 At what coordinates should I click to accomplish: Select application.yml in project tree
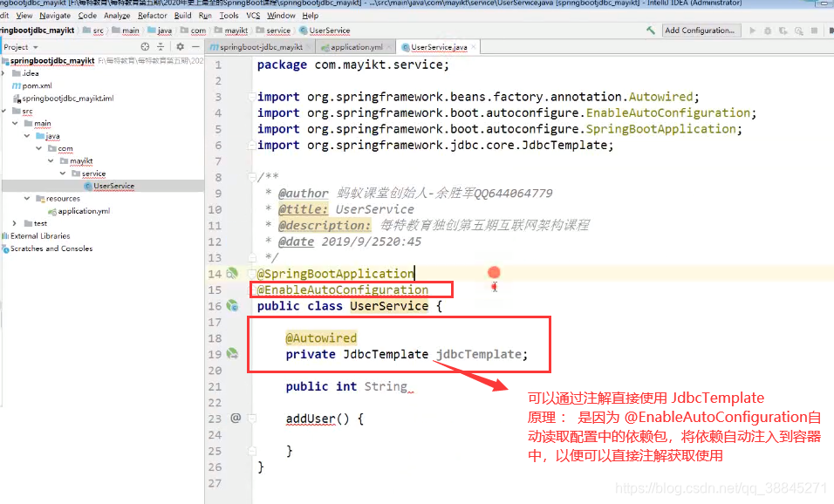click(84, 211)
